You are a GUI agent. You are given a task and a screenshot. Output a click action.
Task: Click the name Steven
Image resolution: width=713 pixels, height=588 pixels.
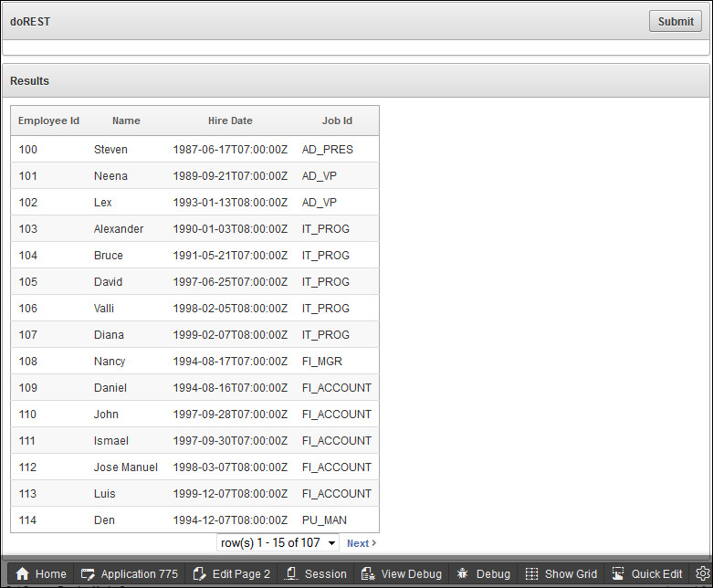tap(110, 149)
